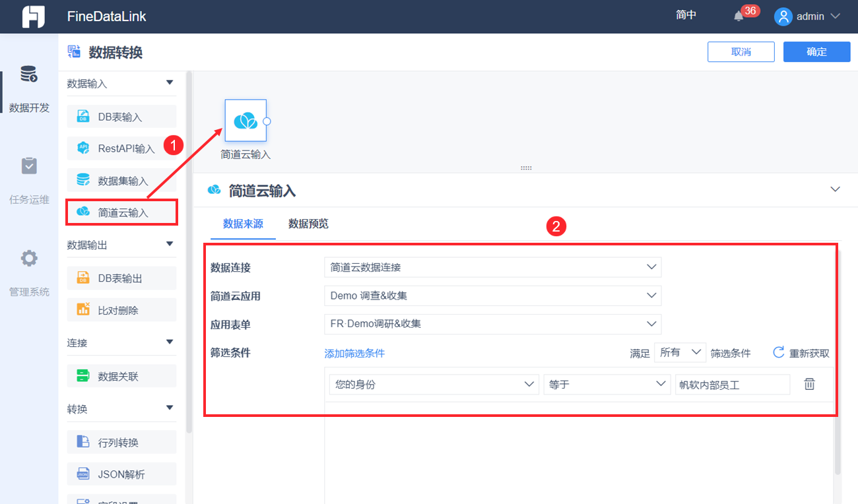Screen dimensions: 858x504
Task: Click the 简道云输入 panel title icon
Action: 214,191
